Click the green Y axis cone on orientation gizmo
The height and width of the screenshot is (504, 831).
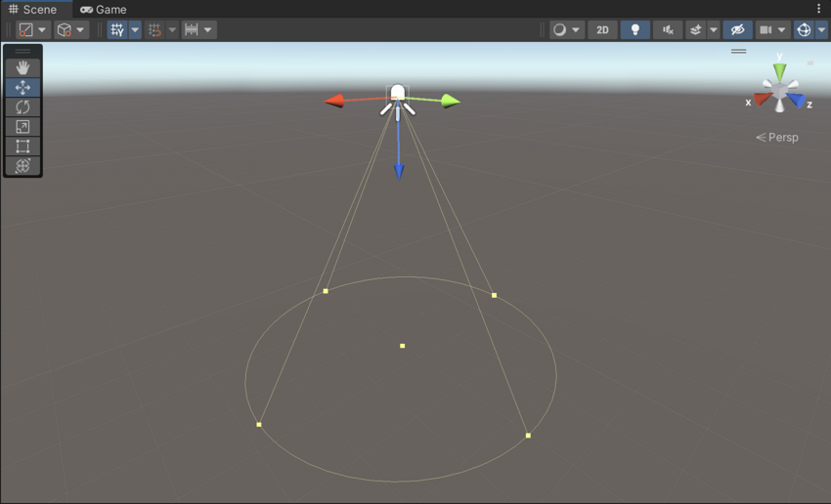779,71
